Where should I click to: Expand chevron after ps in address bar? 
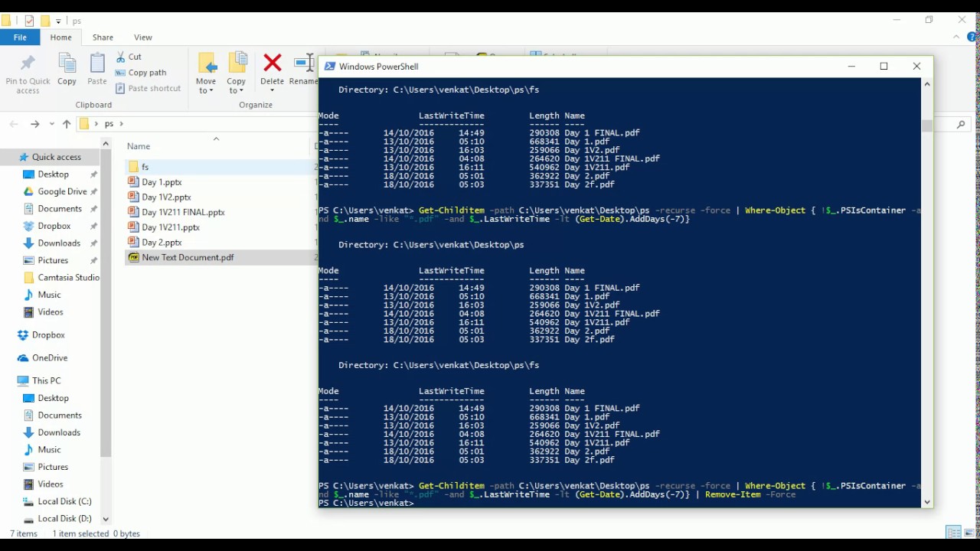[x=121, y=124]
